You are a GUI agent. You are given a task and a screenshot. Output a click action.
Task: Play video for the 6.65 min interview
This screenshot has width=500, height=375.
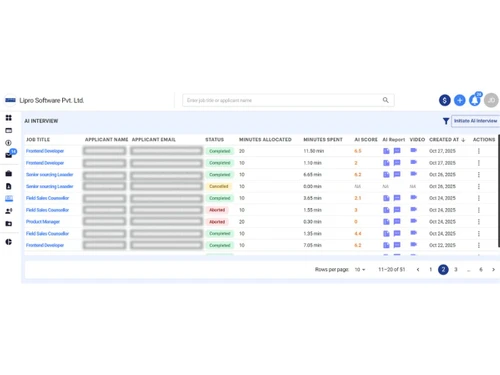coord(413,174)
